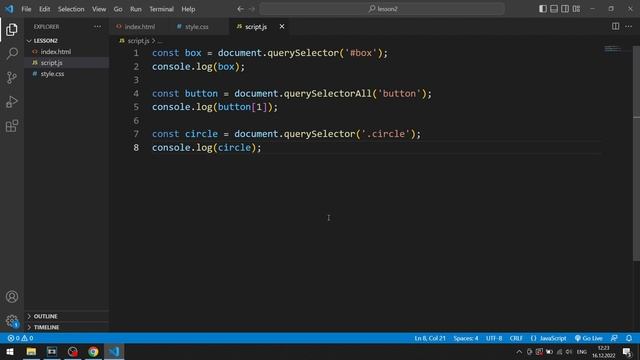Open the notifications bell in status bar

[629, 338]
